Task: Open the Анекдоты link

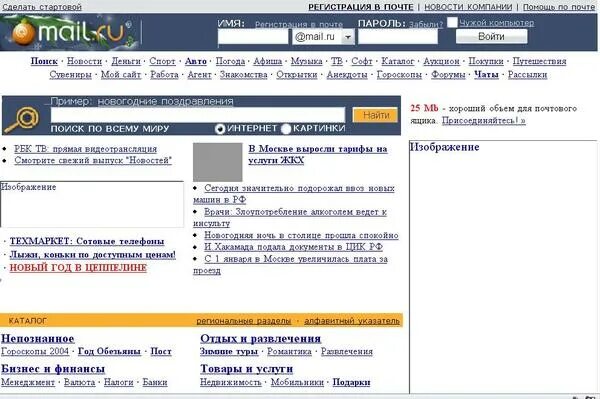Action: point(347,75)
